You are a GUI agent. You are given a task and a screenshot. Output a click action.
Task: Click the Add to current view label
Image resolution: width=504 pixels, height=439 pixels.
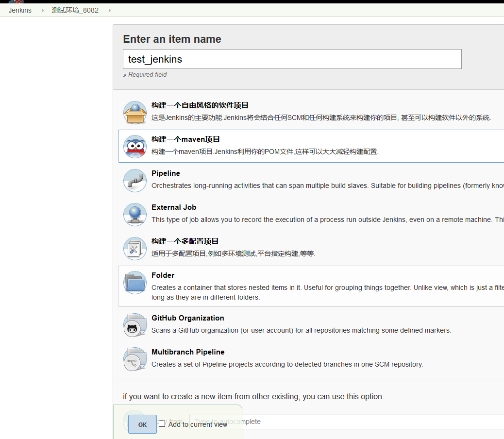coord(198,424)
